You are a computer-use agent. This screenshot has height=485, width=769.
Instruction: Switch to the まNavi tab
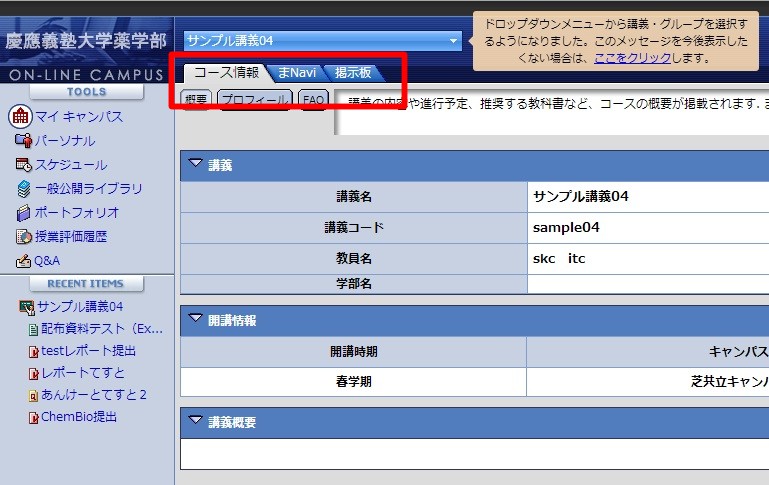pos(297,73)
